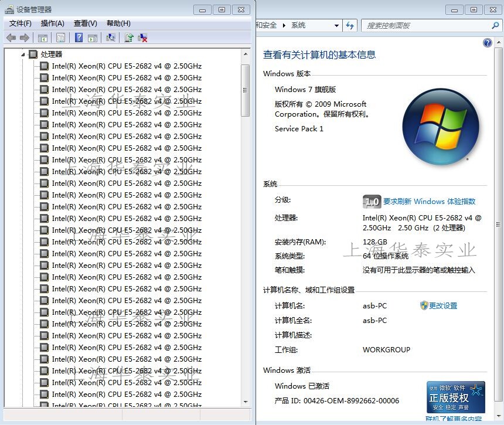The height and width of the screenshot is (425, 504).
Task: Click the shield icon beside 更改设置
Action: coord(424,305)
